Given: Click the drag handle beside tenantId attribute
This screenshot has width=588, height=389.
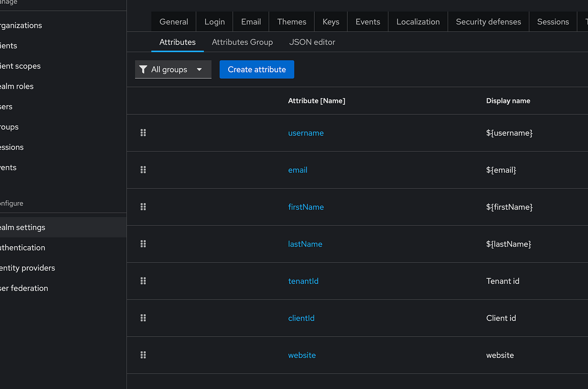Looking at the screenshot, I should click(143, 281).
